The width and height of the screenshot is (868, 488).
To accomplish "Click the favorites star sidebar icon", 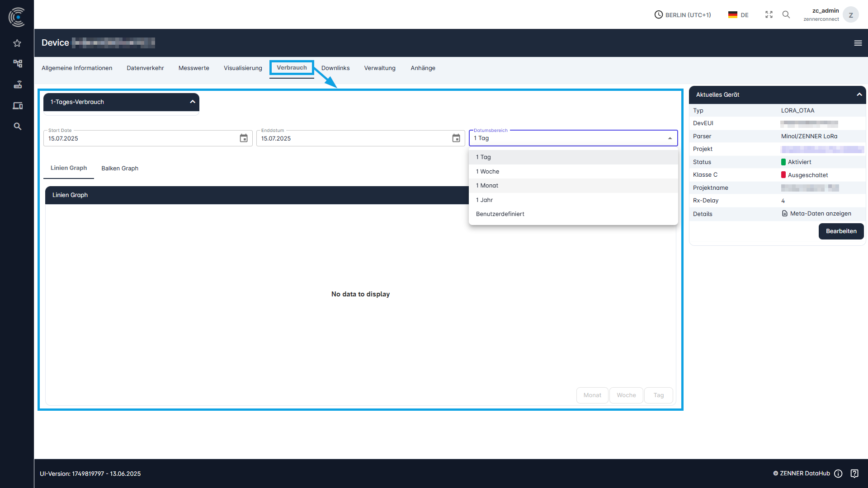I will [x=17, y=43].
